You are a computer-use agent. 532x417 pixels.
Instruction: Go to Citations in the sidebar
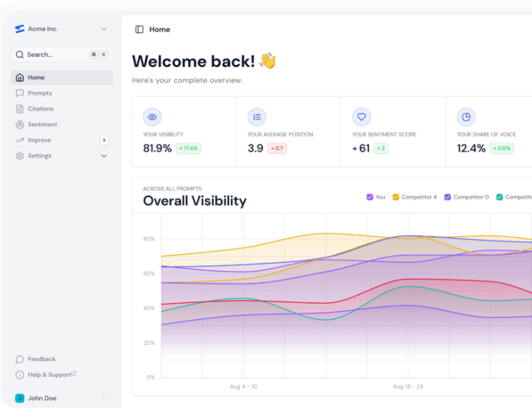41,109
